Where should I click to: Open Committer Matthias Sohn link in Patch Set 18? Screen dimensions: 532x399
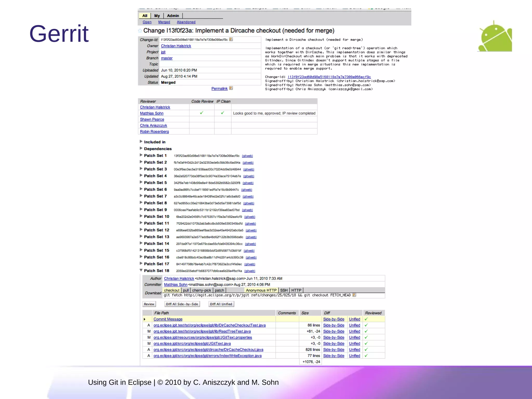pyautogui.click(x=176, y=285)
